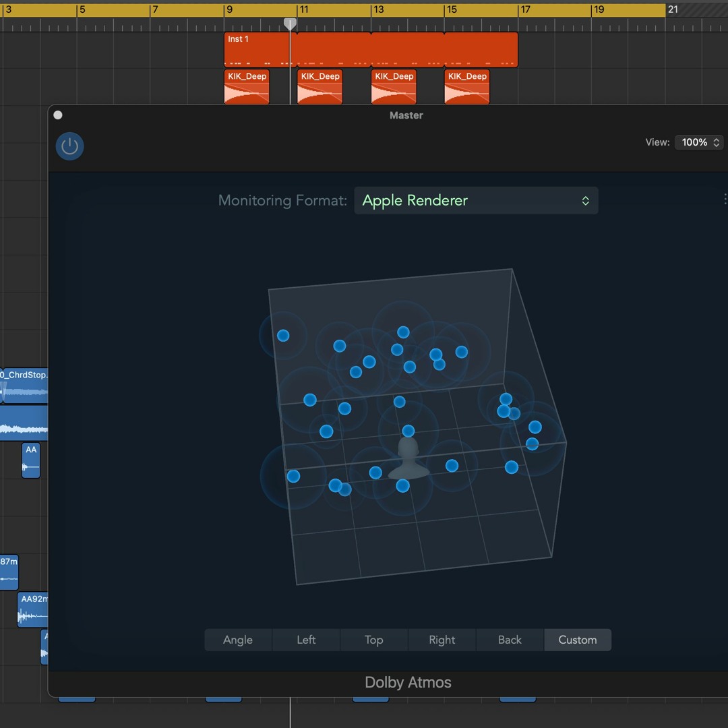
Task: Select the Right view tab
Action: click(x=442, y=640)
